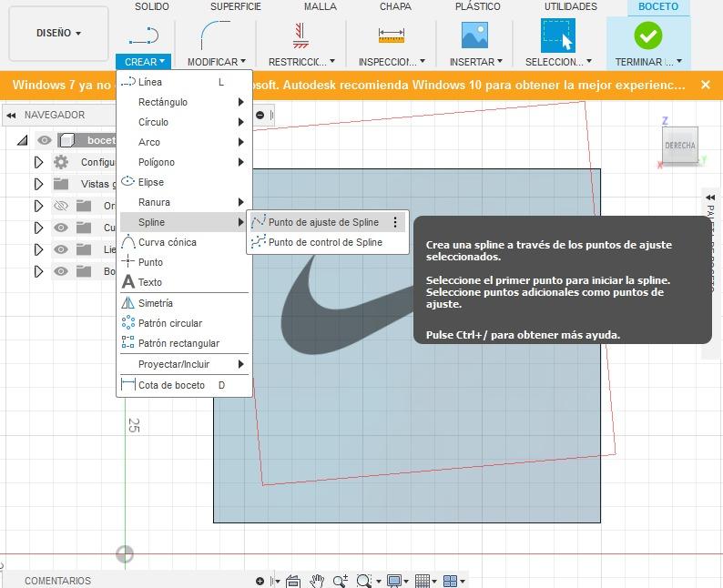This screenshot has height=588, width=723.
Task: Click the zoom window magnifier icon
Action: pos(364,581)
